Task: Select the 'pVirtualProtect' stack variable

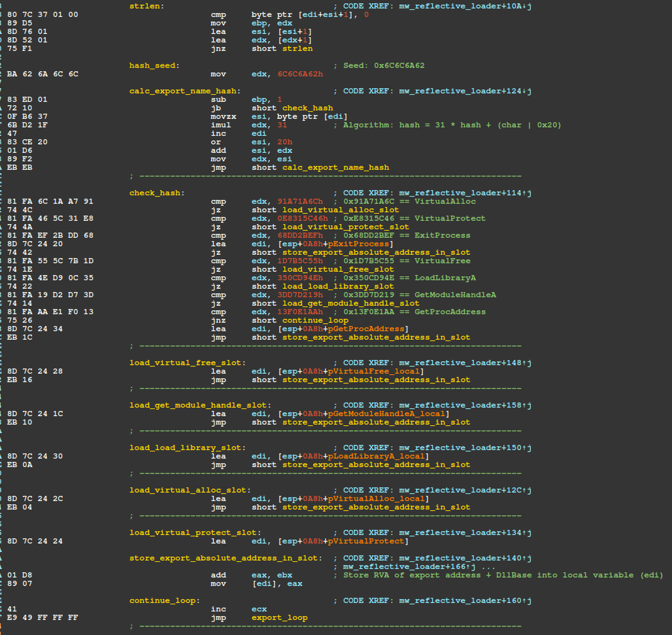Action: (x=366, y=541)
